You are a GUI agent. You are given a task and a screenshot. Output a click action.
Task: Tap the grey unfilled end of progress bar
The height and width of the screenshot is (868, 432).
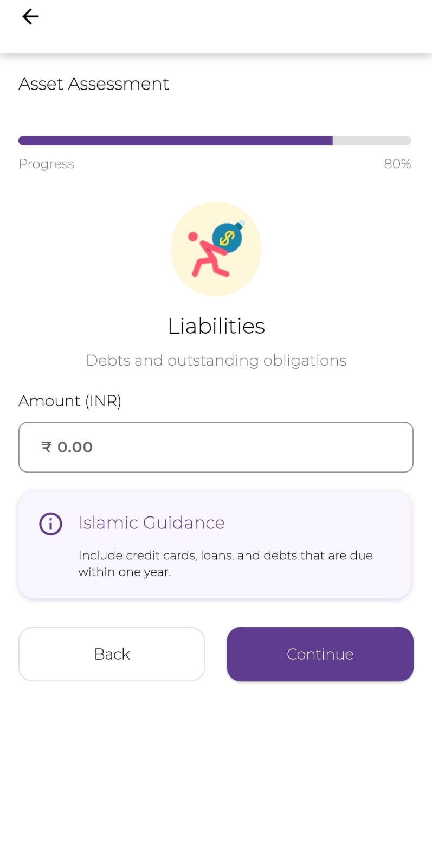tap(372, 141)
